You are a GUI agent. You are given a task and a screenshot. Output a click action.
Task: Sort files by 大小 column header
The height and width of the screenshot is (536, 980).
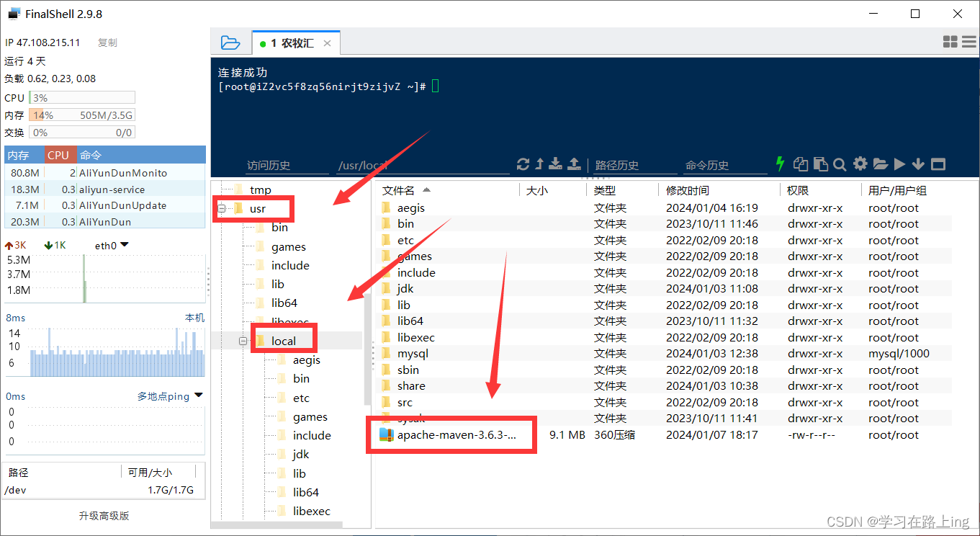[552, 190]
